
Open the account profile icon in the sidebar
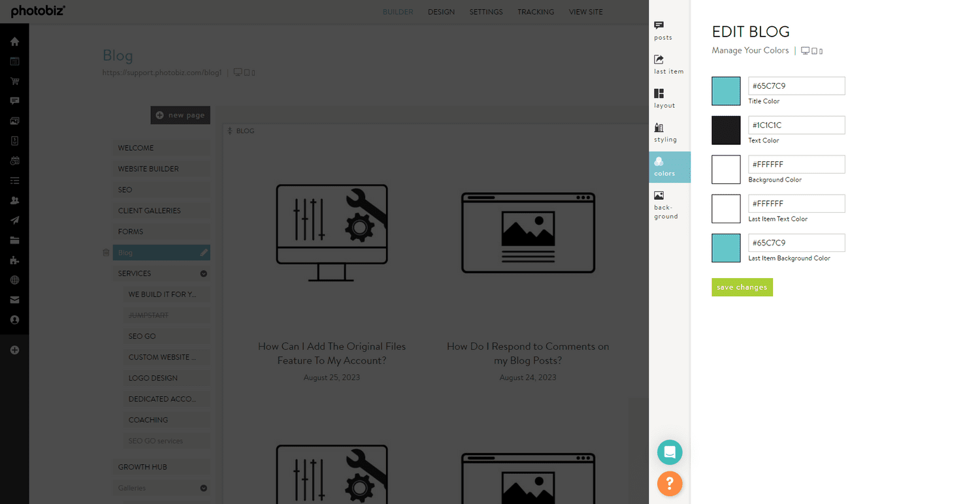[14, 319]
